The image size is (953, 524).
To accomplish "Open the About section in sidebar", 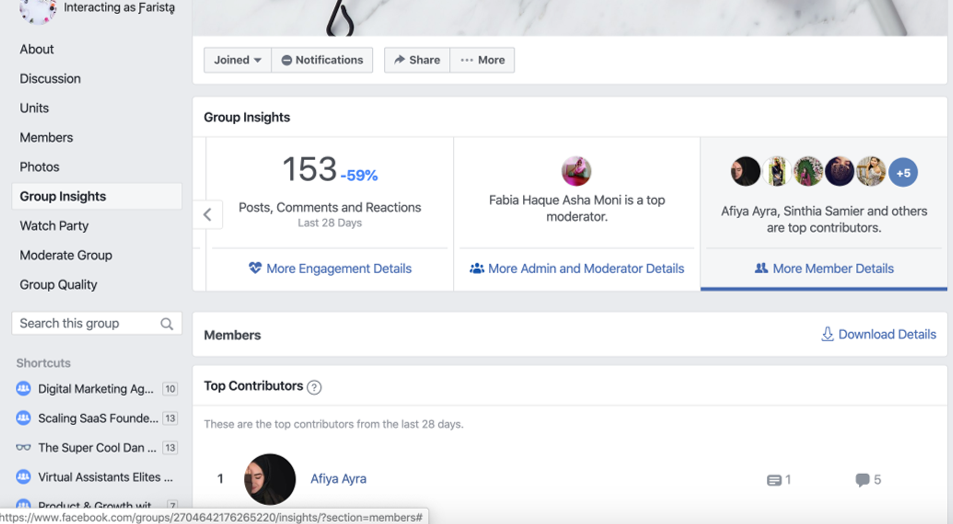I will click(36, 49).
